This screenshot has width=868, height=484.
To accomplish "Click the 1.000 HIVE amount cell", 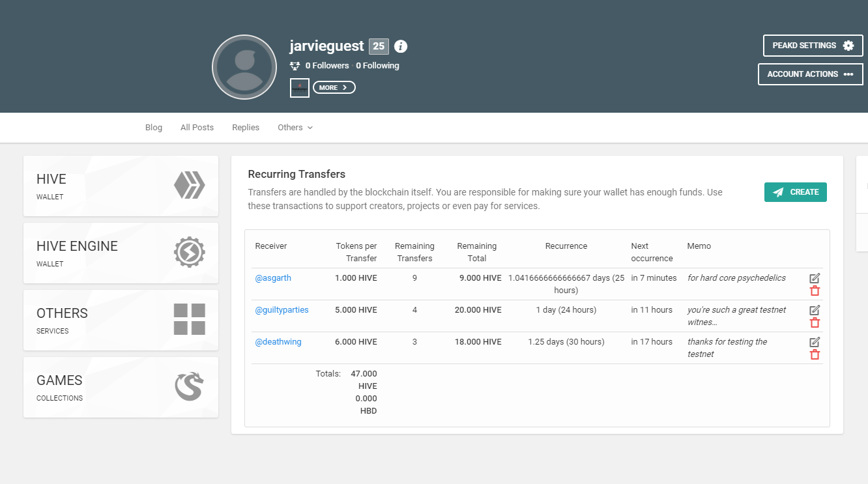I will click(x=356, y=278).
